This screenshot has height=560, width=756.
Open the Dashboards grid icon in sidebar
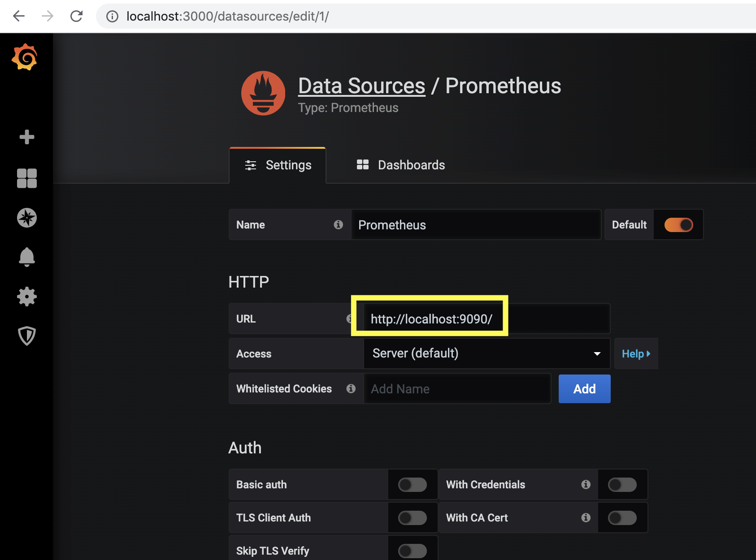point(27,178)
